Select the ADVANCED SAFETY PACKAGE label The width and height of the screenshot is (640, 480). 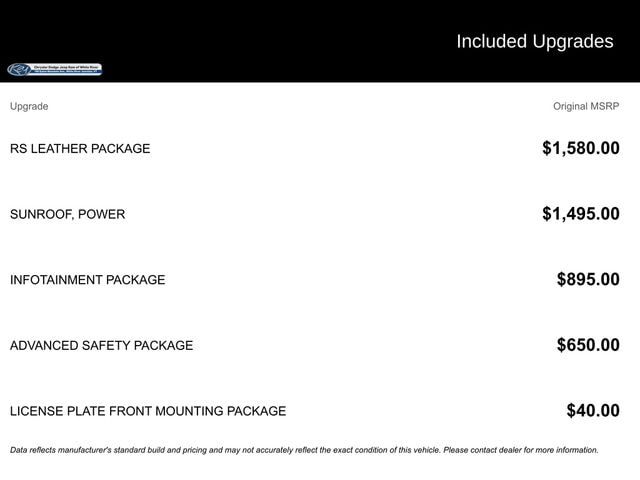[102, 346]
